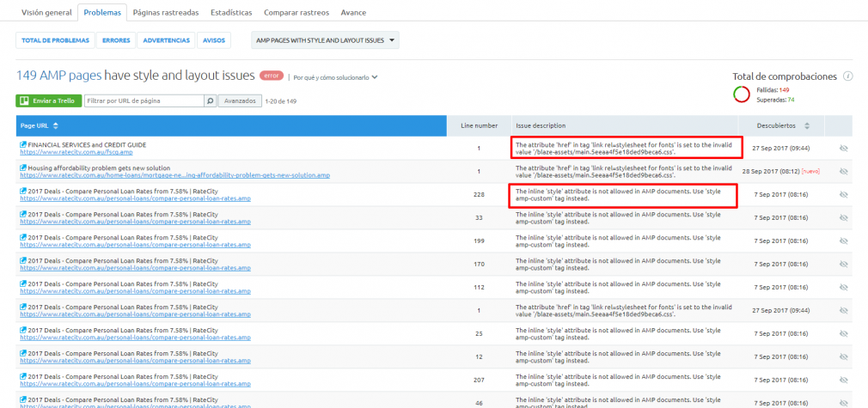This screenshot has width=868, height=408.
Task: Click line number 199 cell
Action: (480, 241)
